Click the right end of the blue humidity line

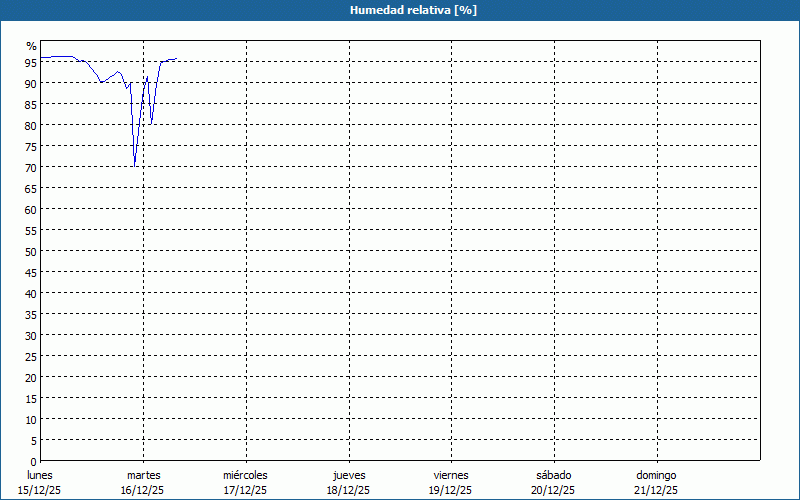[176, 59]
